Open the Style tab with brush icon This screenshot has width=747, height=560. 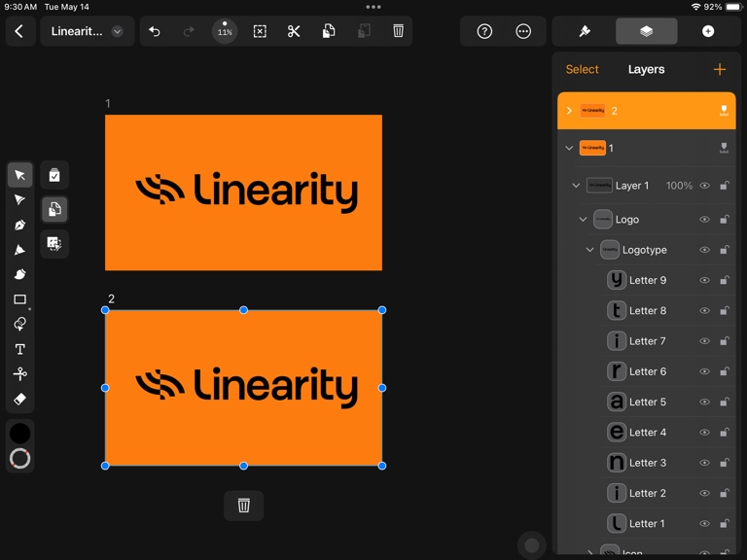click(585, 31)
